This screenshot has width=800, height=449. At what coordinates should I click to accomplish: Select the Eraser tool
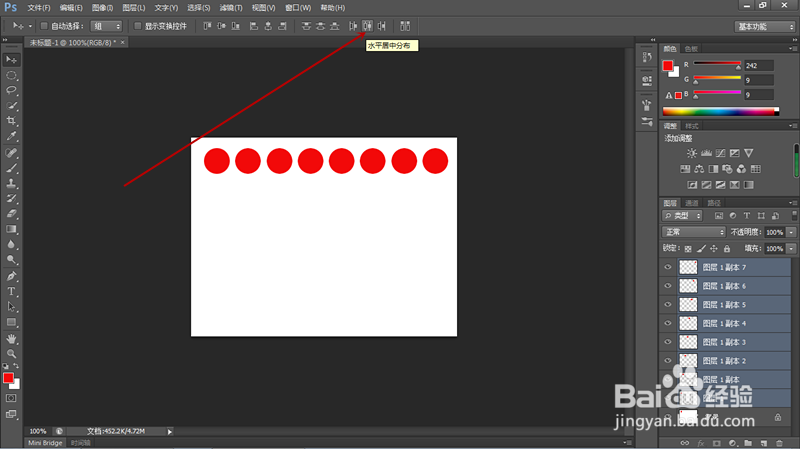tap(11, 214)
